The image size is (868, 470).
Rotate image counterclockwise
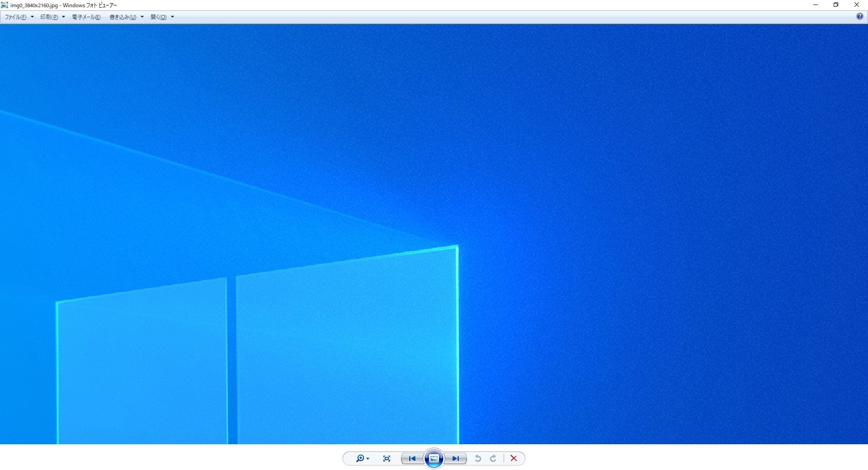pyautogui.click(x=478, y=458)
